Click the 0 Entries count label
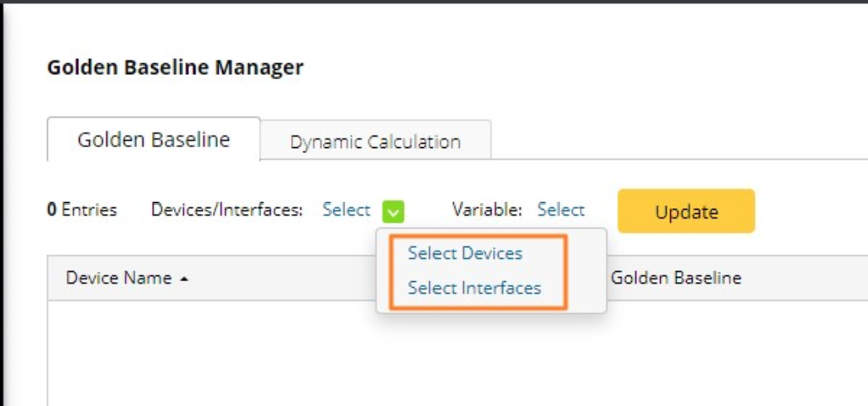 81,210
